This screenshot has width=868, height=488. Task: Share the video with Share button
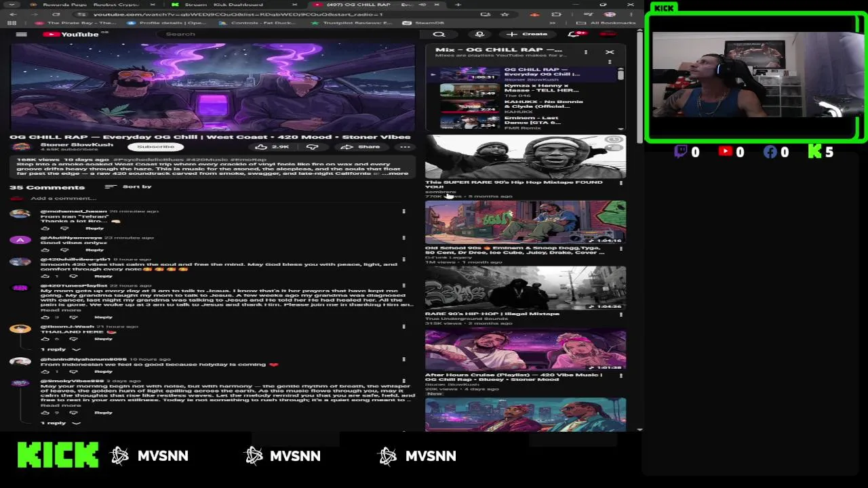(x=361, y=146)
